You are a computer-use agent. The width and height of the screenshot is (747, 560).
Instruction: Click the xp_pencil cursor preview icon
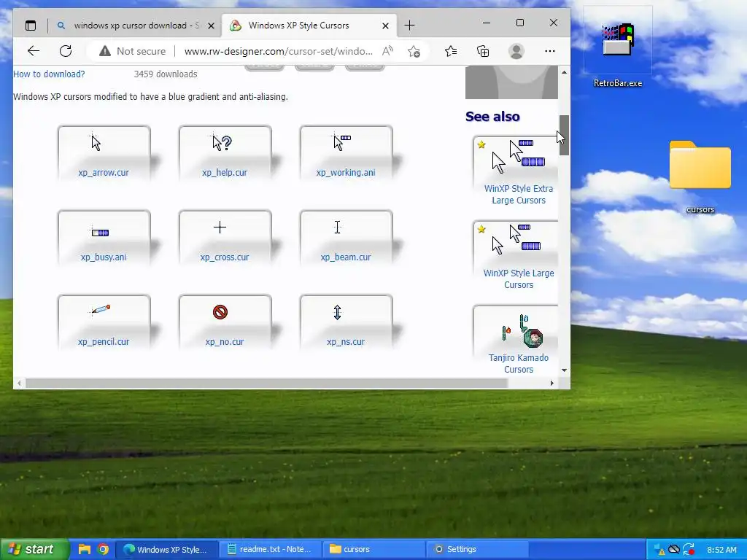(x=101, y=309)
